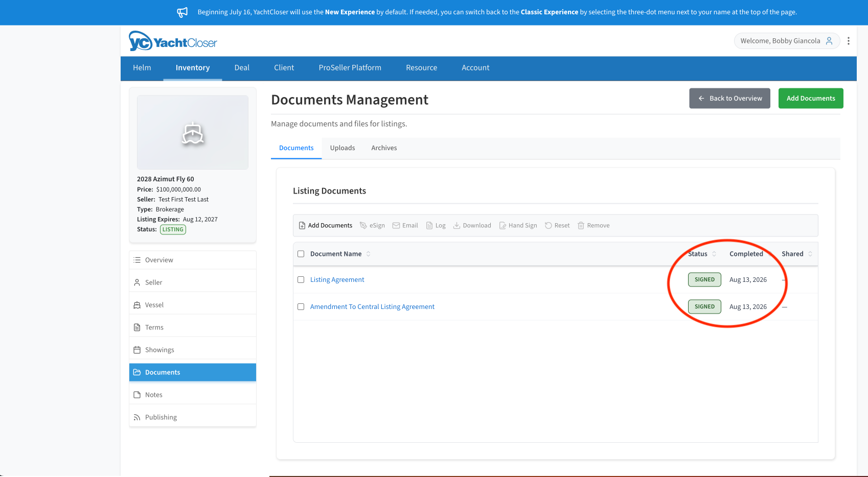Click SIGNED badge for Listing Agreement
The image size is (868, 477).
click(x=704, y=280)
